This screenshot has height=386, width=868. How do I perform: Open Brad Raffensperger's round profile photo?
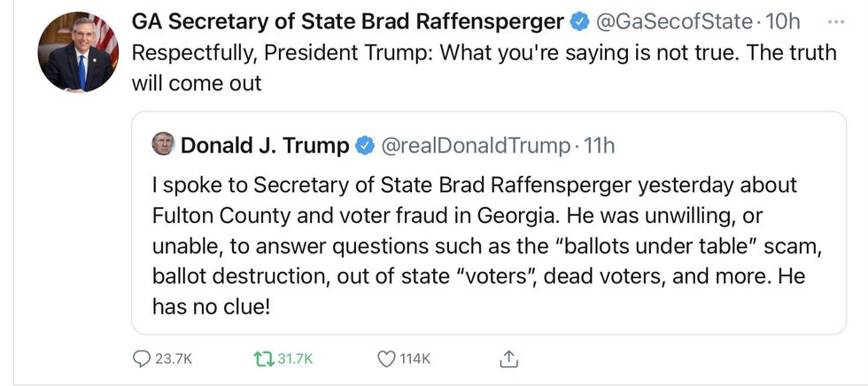point(78,52)
